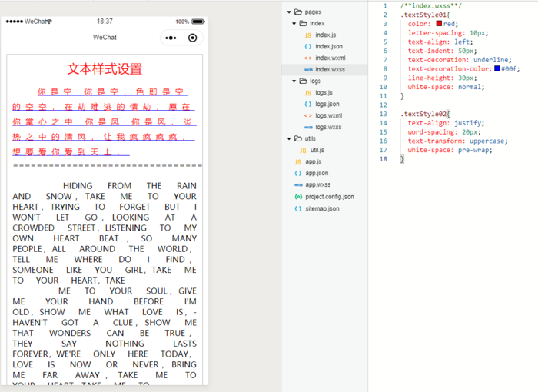Image resolution: width=538 pixels, height=392 pixels.
Task: Click the wxss icon beside index.wxss
Action: tap(308, 70)
